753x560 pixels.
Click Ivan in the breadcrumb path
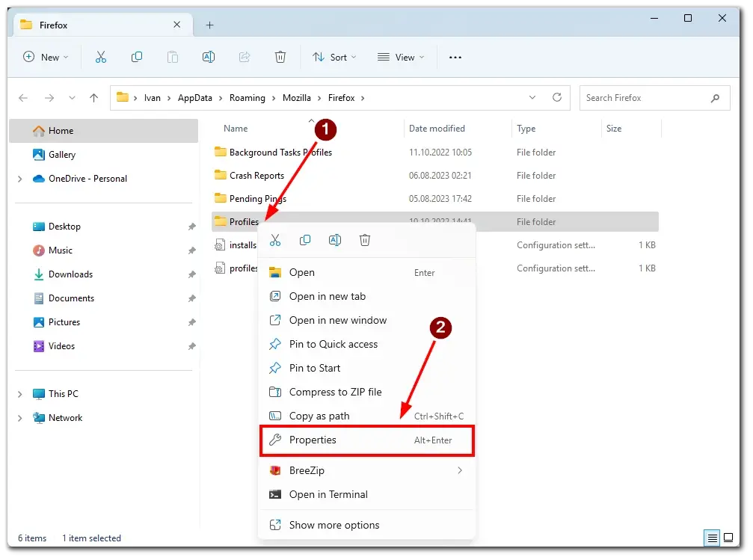click(x=153, y=98)
